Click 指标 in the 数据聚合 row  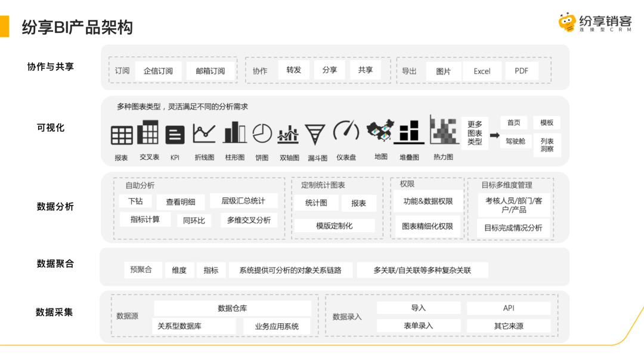pyautogui.click(x=210, y=270)
